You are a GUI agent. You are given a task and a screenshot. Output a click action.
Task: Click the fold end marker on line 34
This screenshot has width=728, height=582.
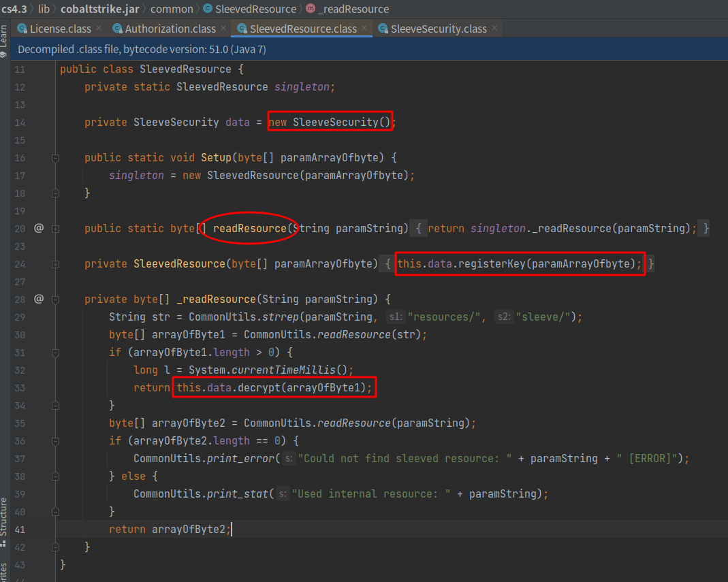point(55,406)
